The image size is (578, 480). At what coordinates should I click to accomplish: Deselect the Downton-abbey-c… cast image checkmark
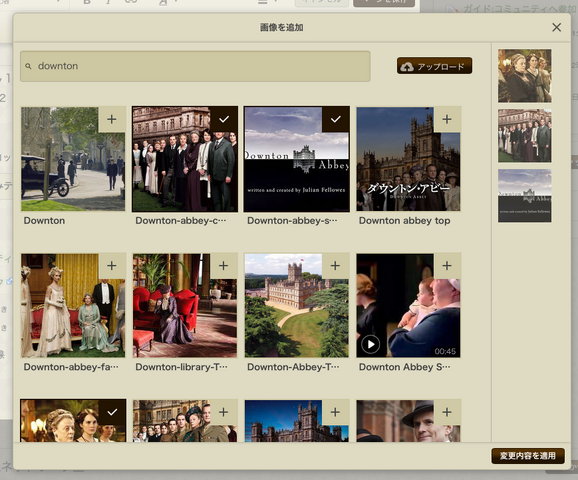pos(224,119)
